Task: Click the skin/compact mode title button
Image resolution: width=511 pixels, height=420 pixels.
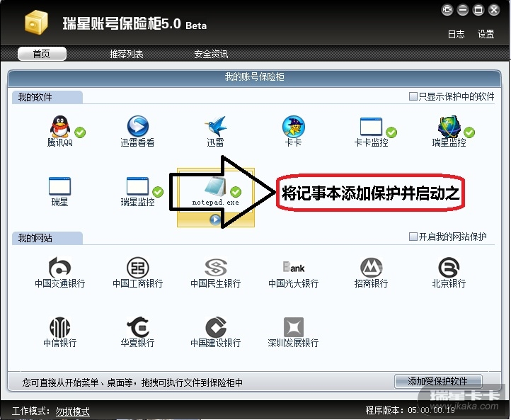Action: (x=447, y=10)
